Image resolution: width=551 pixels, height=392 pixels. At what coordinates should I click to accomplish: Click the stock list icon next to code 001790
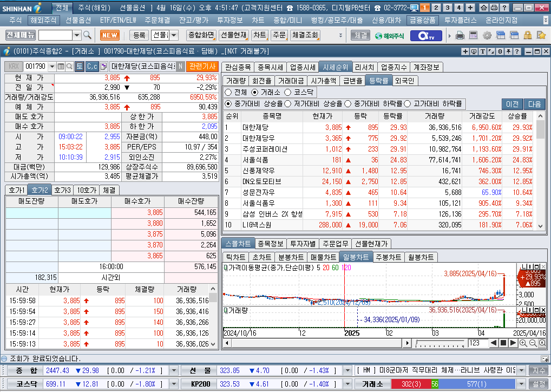(x=61, y=67)
